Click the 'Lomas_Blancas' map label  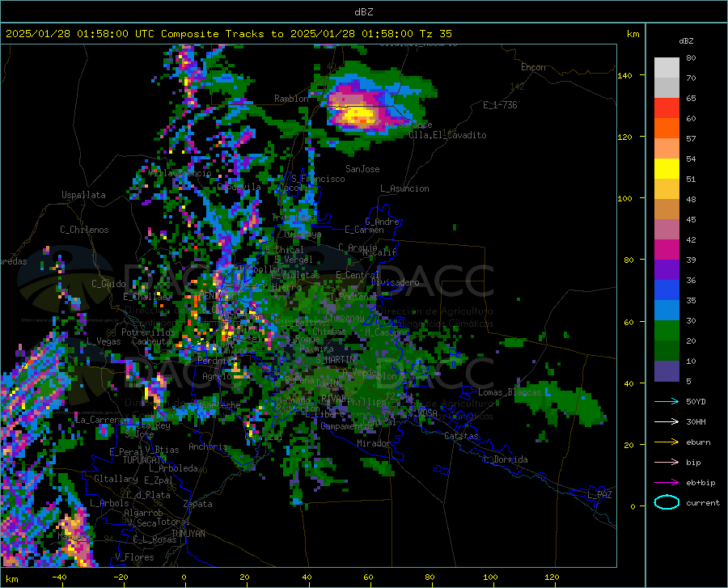(510, 392)
